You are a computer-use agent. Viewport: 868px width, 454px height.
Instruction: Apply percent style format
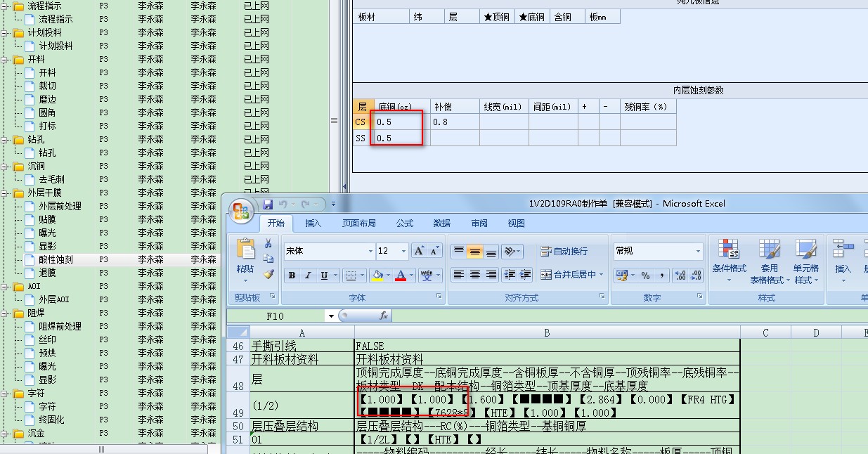645,275
